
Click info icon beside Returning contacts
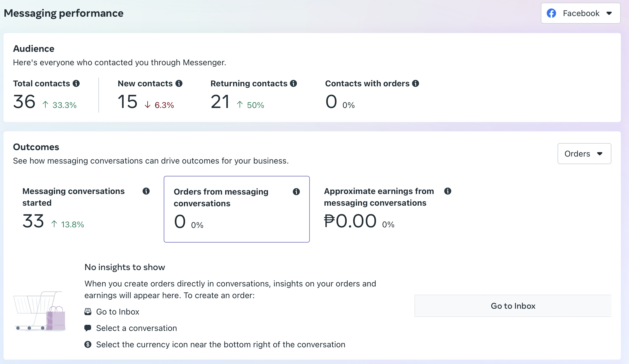point(293,83)
